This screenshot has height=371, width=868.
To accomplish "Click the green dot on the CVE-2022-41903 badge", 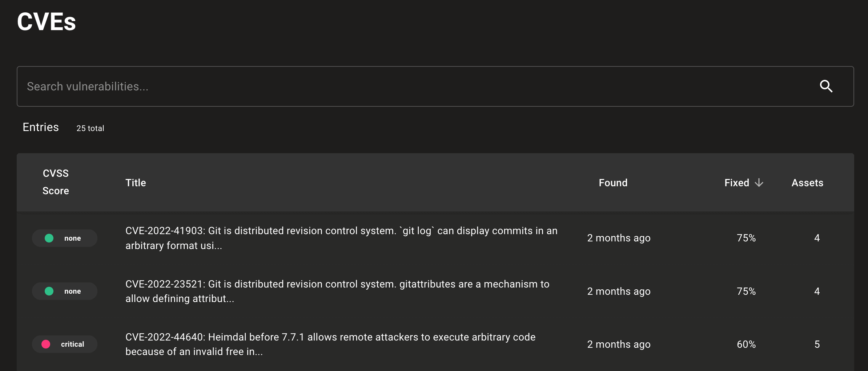I will [x=49, y=238].
